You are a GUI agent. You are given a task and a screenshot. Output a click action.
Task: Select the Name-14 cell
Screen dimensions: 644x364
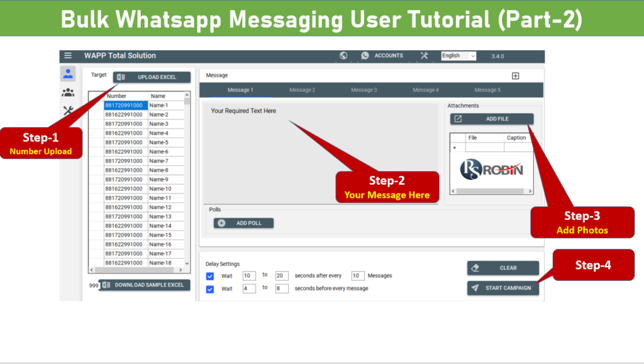(166, 226)
